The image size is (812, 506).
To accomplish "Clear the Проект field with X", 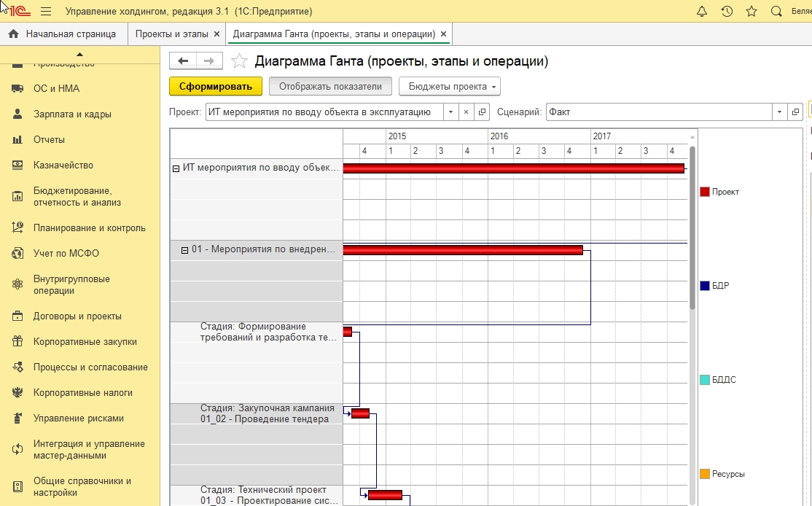I will click(x=466, y=112).
